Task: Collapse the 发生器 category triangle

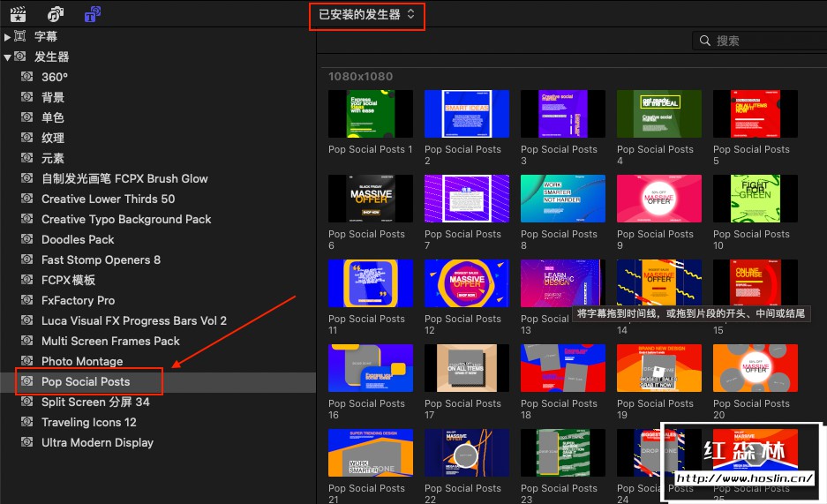Action: [7, 57]
